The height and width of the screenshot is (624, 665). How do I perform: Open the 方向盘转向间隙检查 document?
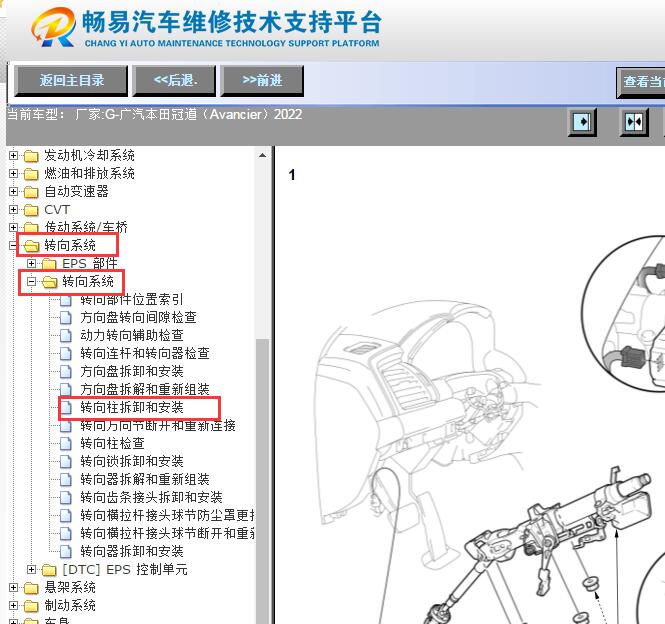click(x=138, y=317)
